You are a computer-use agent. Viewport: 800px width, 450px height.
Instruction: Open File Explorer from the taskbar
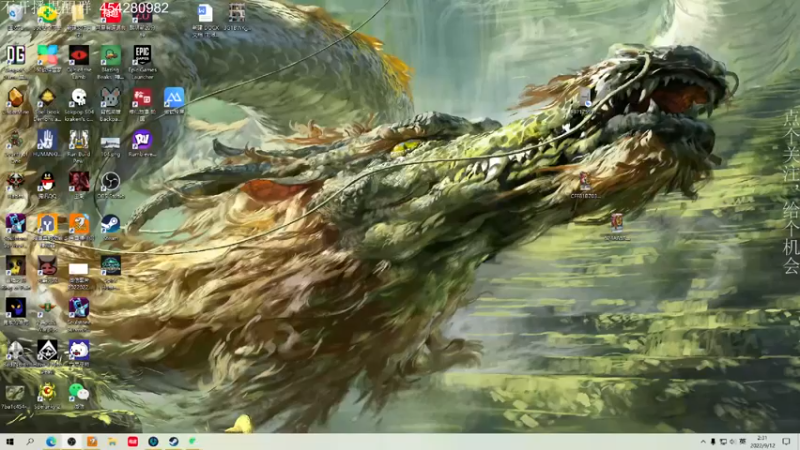coord(112,442)
